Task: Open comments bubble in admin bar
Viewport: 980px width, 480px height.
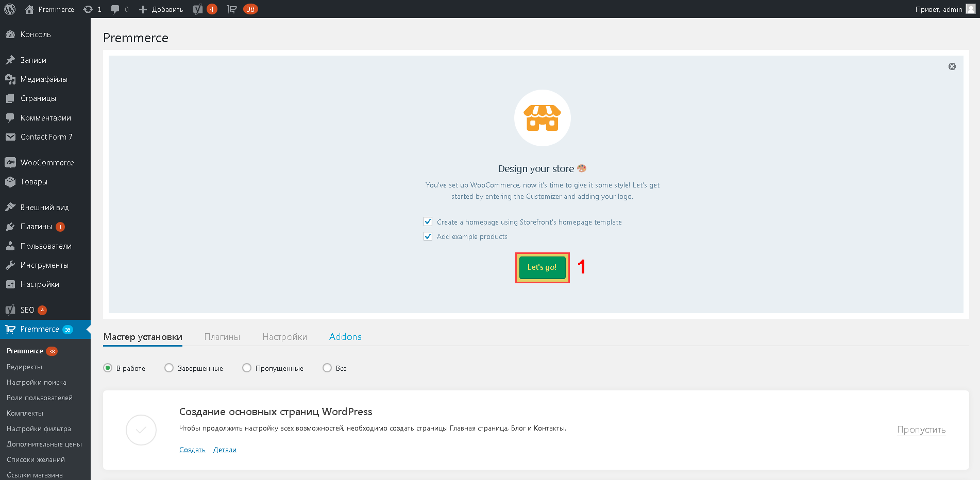Action: pos(115,9)
